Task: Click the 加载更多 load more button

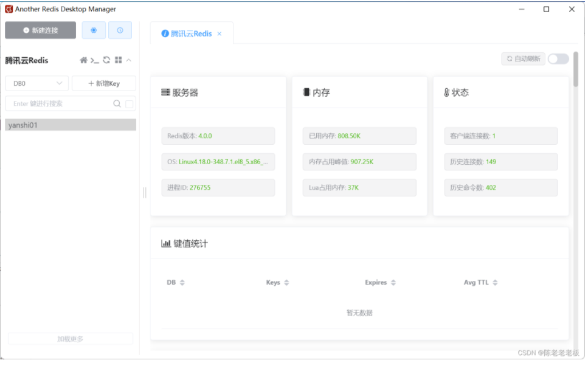Action: pos(71,339)
